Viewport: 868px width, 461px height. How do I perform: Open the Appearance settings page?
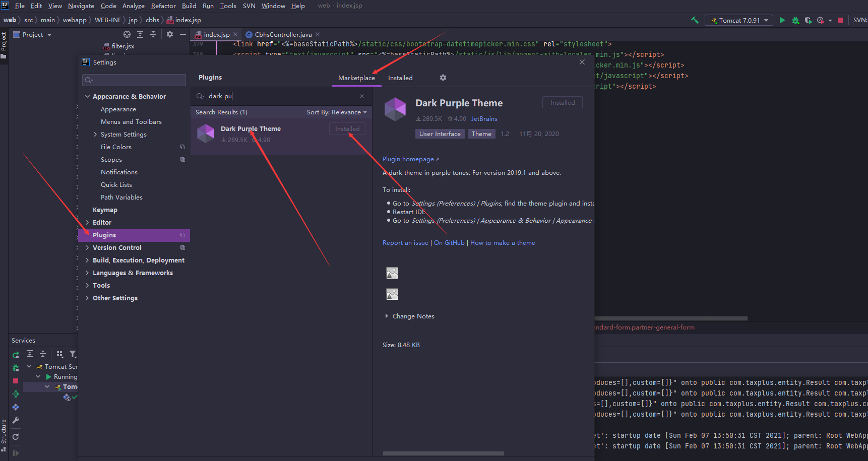(118, 109)
